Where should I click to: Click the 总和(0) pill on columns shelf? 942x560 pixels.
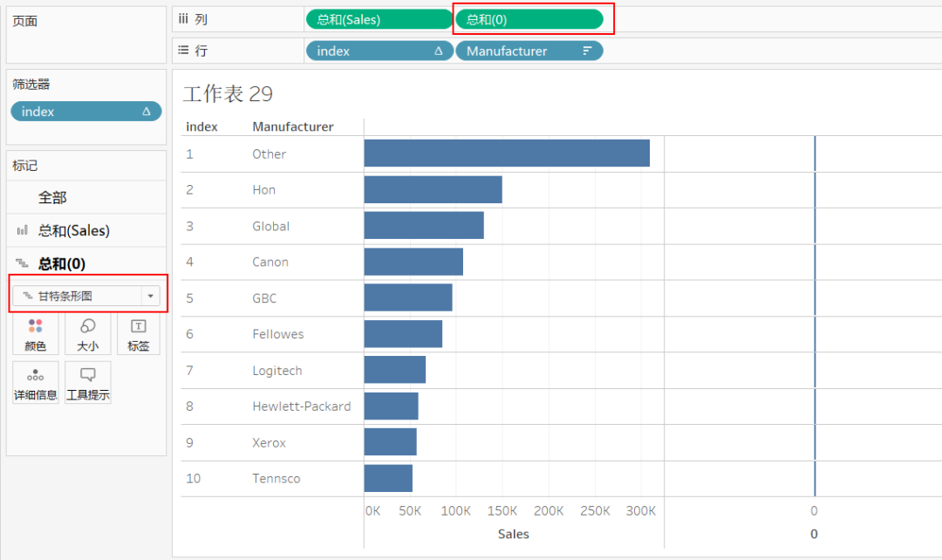coord(529,19)
